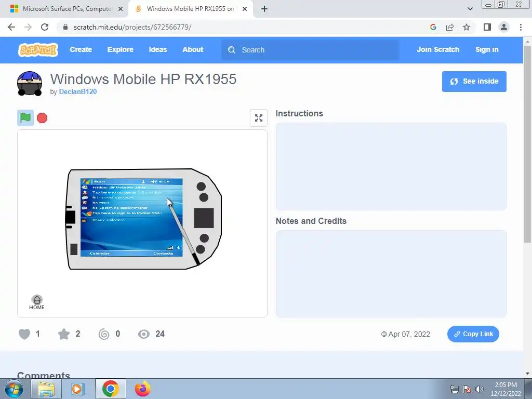
Task: Click DeclanB120's avatar image
Action: (30, 84)
